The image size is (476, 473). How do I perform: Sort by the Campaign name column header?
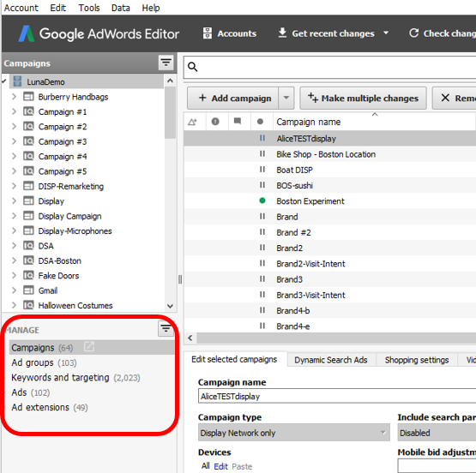[374, 122]
